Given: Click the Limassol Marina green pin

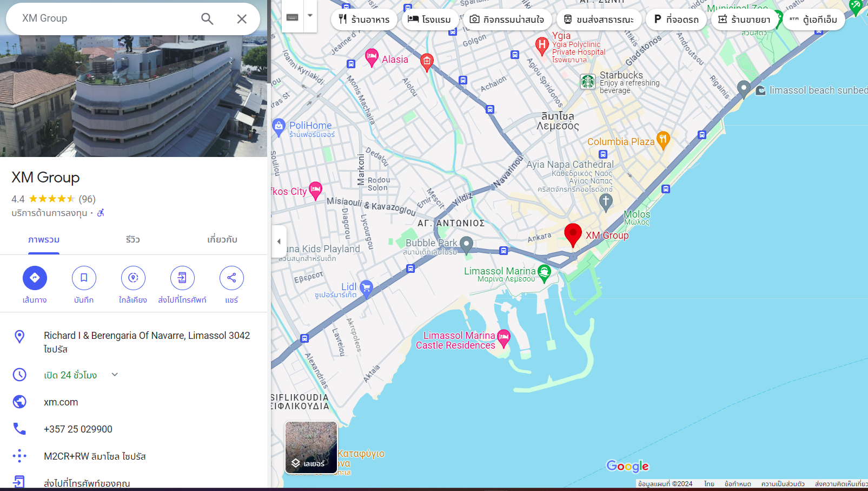Looking at the screenshot, I should (x=545, y=272).
